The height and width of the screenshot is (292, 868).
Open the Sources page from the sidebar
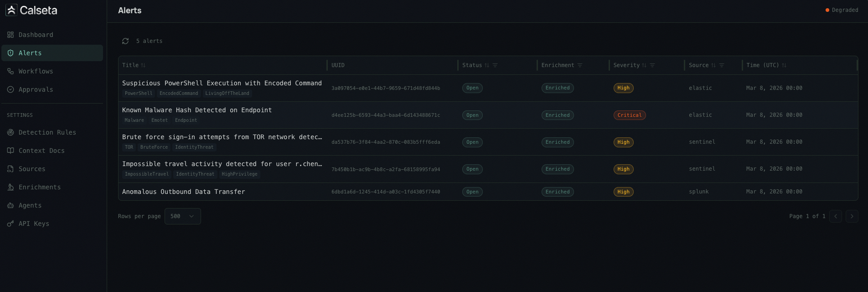[10, 169]
